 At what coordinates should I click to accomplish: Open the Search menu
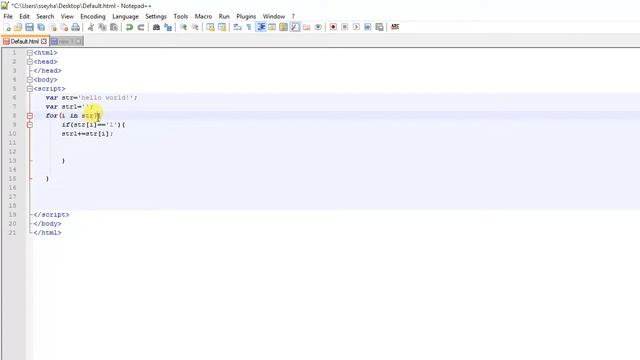point(45,16)
